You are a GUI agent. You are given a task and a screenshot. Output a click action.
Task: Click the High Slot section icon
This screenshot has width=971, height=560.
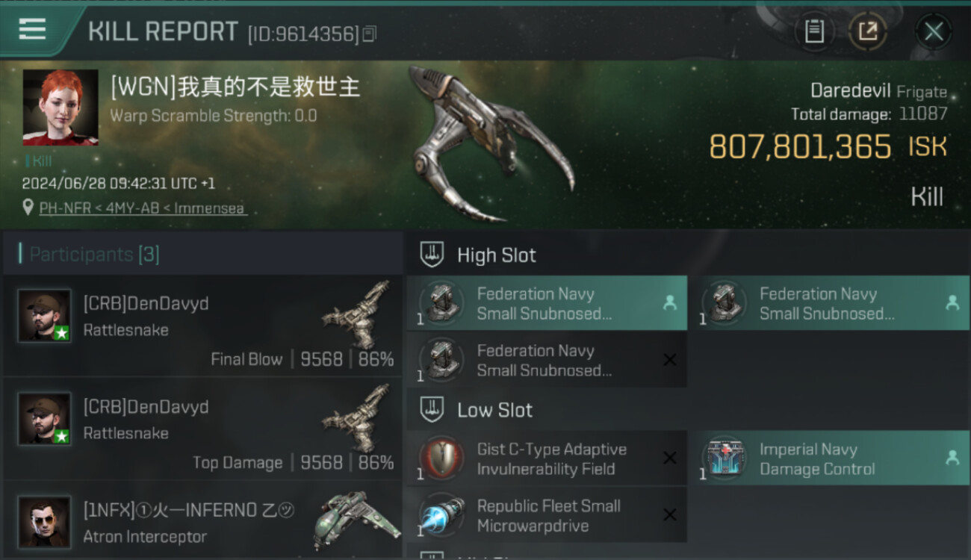pyautogui.click(x=431, y=255)
